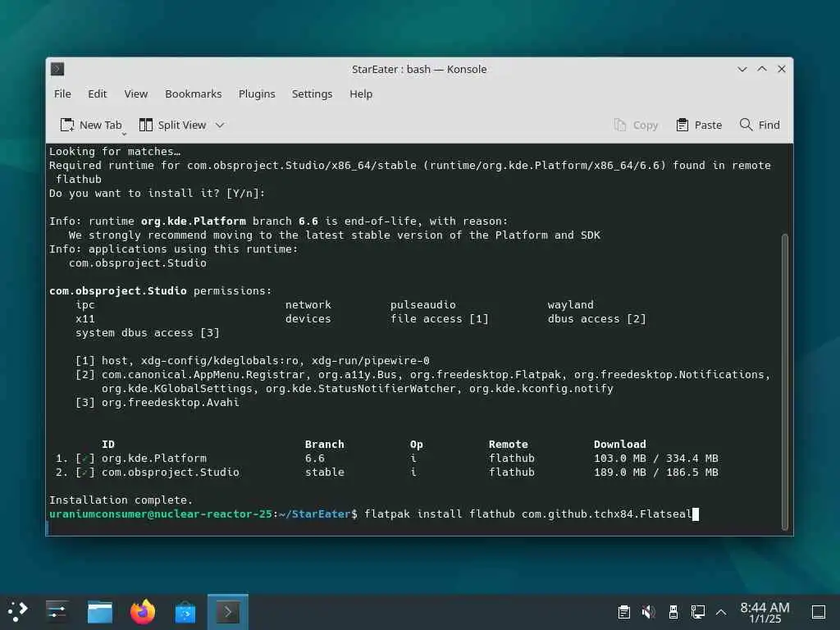Click the Split View panes icon

(x=146, y=125)
